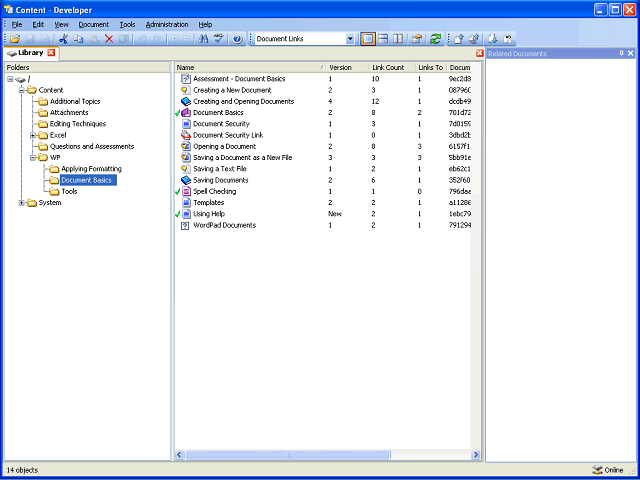This screenshot has width=640, height=480.
Task: Click the Online status icon in status bar
Action: point(597,470)
